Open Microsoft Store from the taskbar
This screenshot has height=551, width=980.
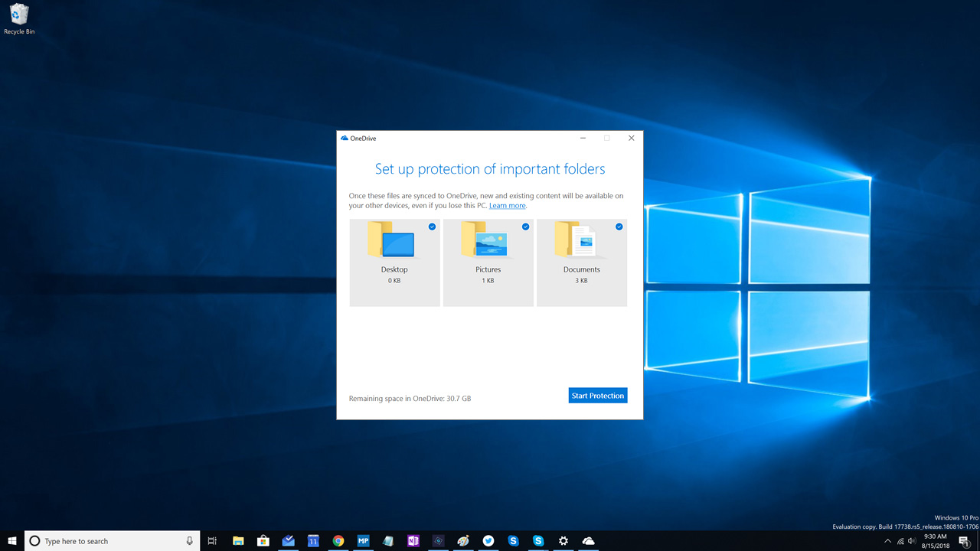pyautogui.click(x=263, y=541)
